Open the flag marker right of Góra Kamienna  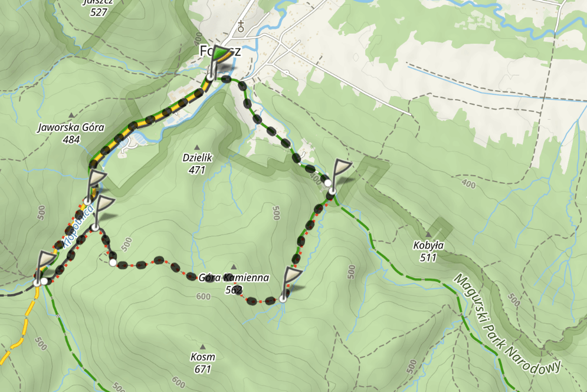coord(292,282)
